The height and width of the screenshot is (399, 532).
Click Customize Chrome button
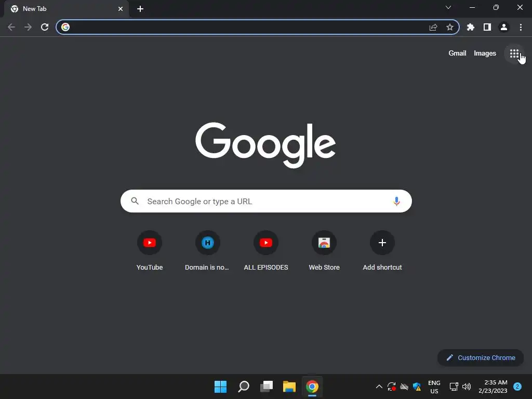481,357
